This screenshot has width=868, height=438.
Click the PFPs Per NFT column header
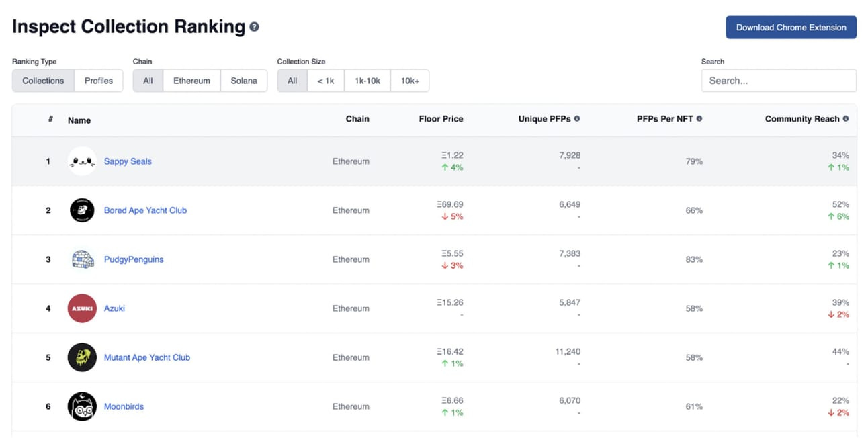665,118
